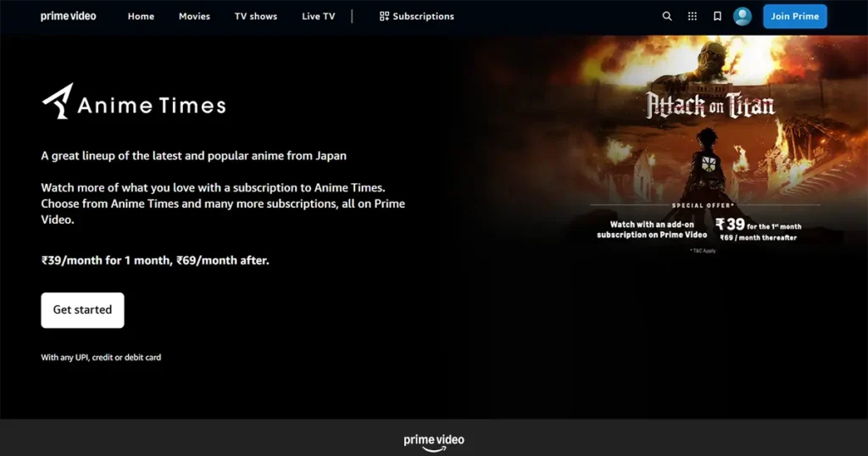The height and width of the screenshot is (456, 868).
Task: Click the Anime Times logo
Action: point(134,102)
